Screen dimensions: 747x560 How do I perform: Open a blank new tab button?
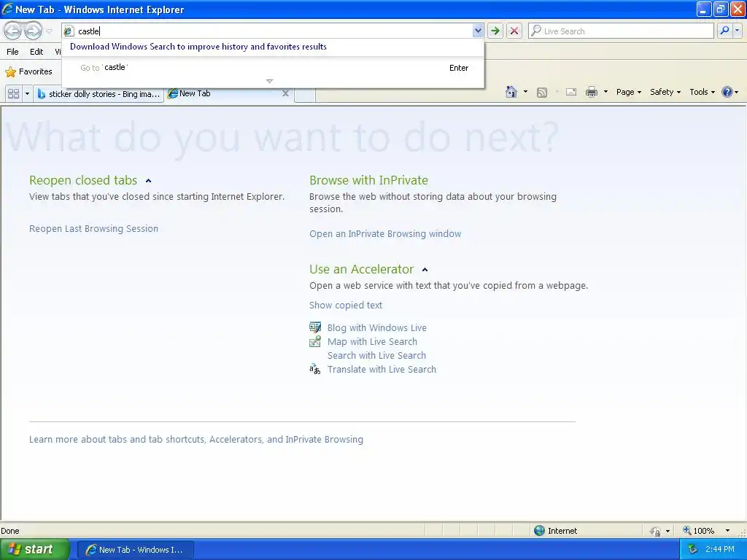coord(305,94)
